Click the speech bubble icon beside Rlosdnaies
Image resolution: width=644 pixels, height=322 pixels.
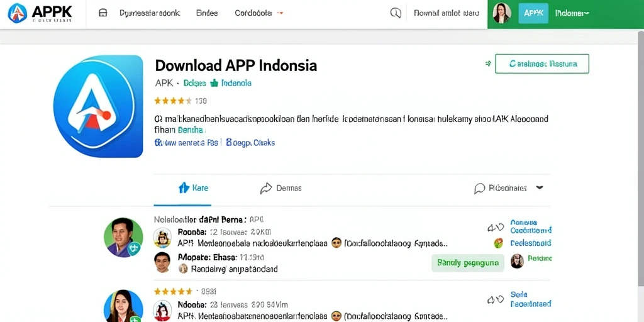point(479,189)
